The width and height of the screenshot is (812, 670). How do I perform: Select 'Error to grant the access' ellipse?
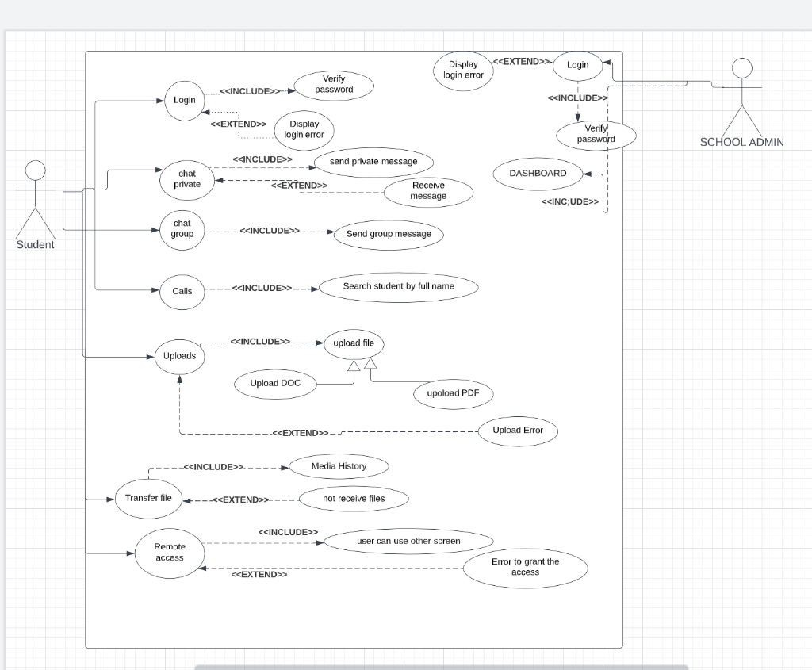pyautogui.click(x=525, y=568)
